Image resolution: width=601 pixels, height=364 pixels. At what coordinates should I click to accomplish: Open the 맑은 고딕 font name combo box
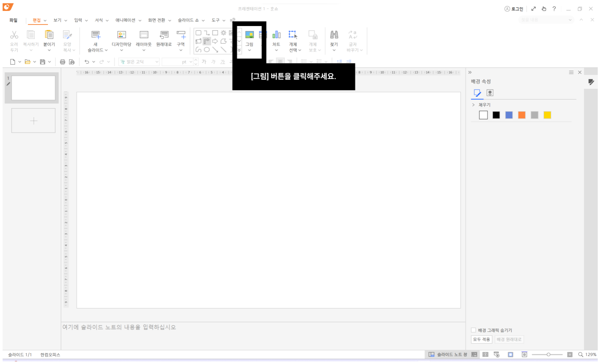(139, 62)
